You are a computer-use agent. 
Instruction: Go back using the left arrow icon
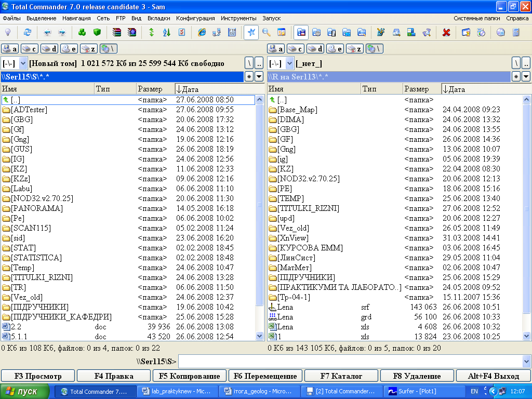click(47, 32)
